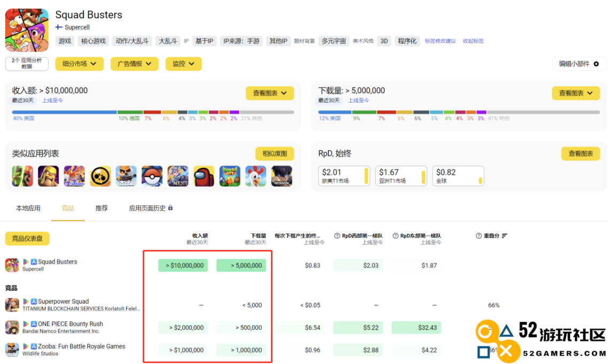
Task: Click the > $10,000,000 revenue cell for Squad Busters
Action: (183, 266)
